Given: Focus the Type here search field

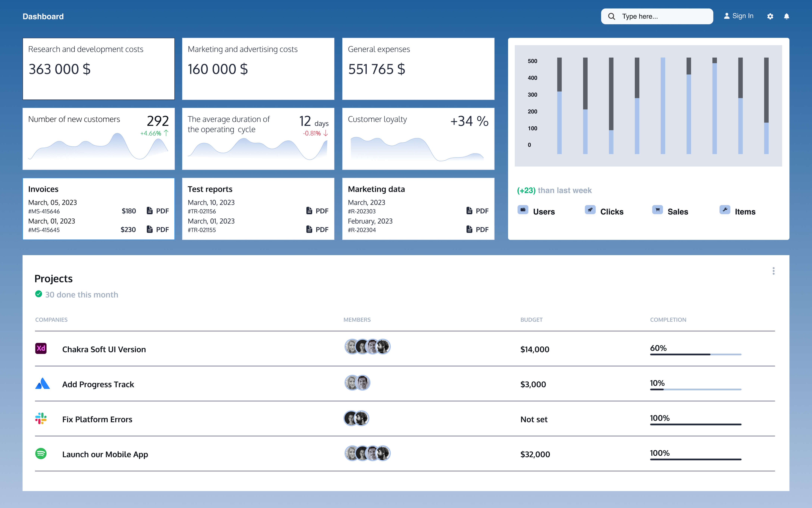Looking at the screenshot, I should coord(657,16).
